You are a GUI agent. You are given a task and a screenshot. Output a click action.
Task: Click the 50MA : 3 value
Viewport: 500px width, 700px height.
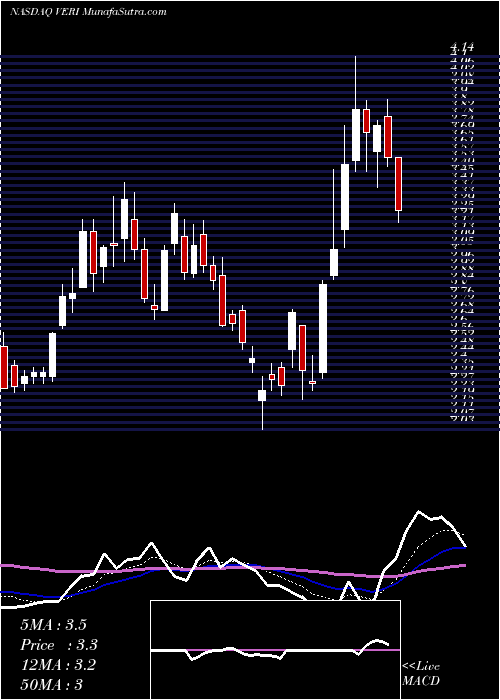point(51,684)
